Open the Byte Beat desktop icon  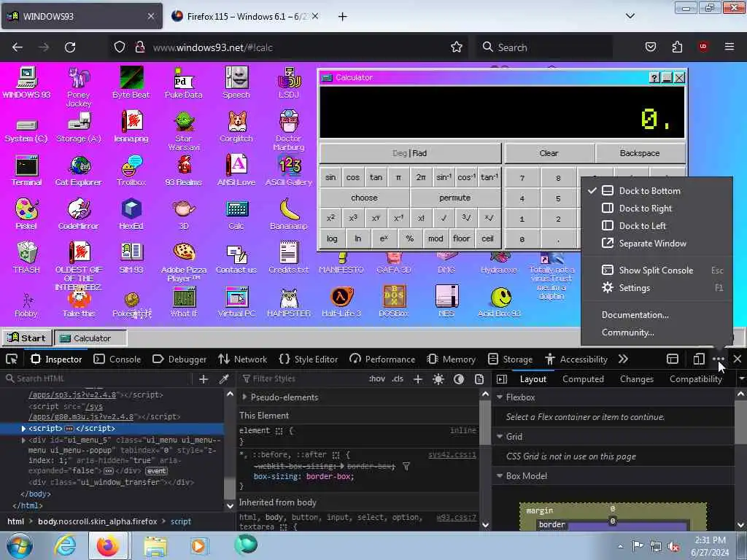pos(131,82)
